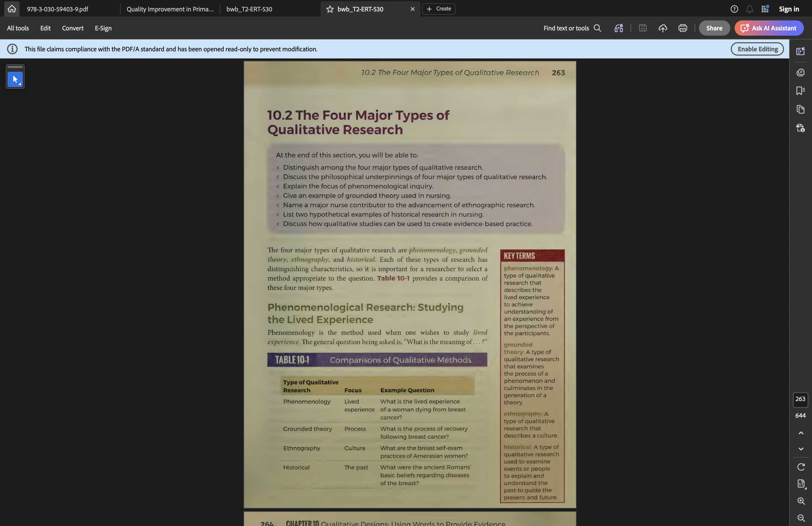The height and width of the screenshot is (526, 812).
Task: Open the AI Assistant panel in the right rail
Action: pos(800,51)
